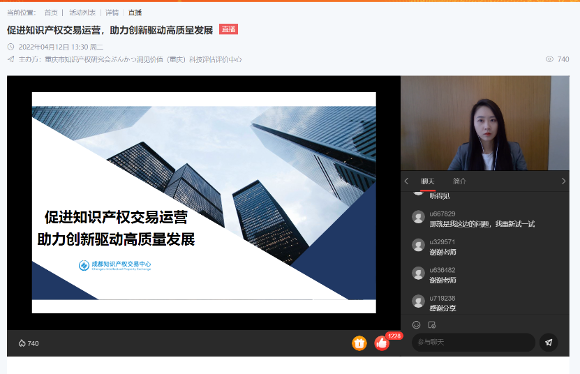
Task: Click the presentation slide video area
Action: pyautogui.click(x=204, y=202)
